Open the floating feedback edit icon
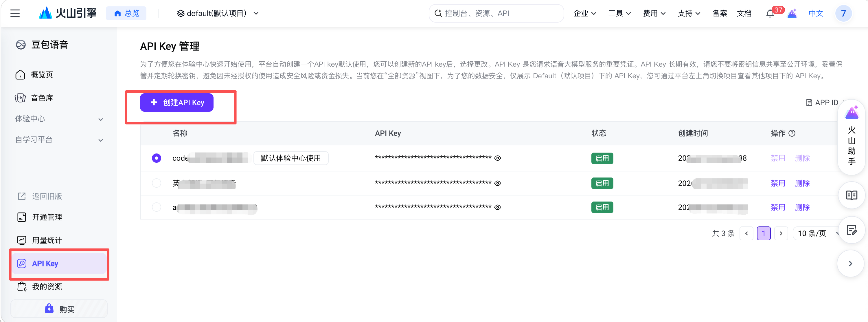Viewport: 868px width, 322px height. (852, 230)
